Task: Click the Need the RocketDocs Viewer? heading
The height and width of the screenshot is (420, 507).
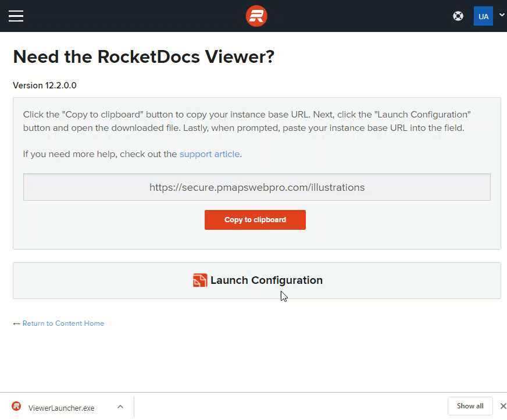Action: tap(144, 56)
